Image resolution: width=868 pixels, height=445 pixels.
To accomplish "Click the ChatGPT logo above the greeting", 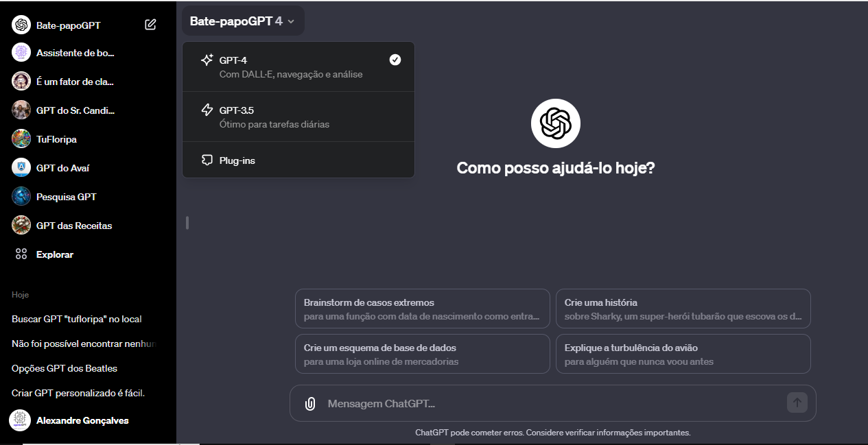I will (555, 123).
